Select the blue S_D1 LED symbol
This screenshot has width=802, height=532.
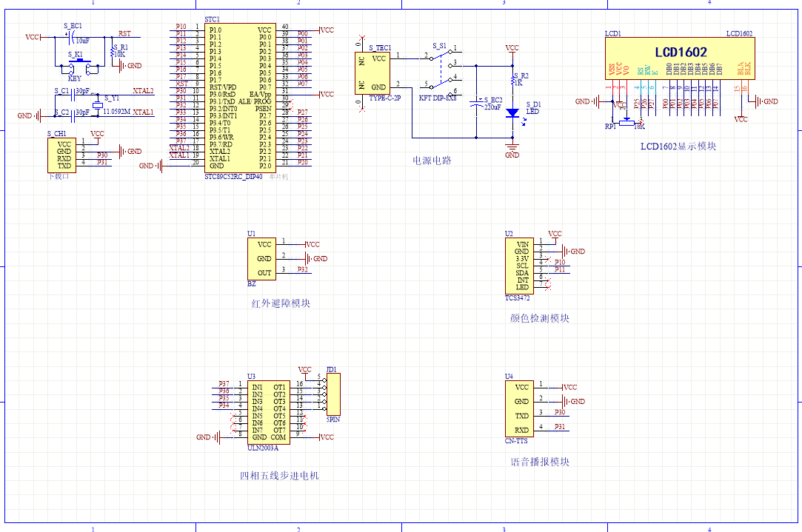click(512, 115)
